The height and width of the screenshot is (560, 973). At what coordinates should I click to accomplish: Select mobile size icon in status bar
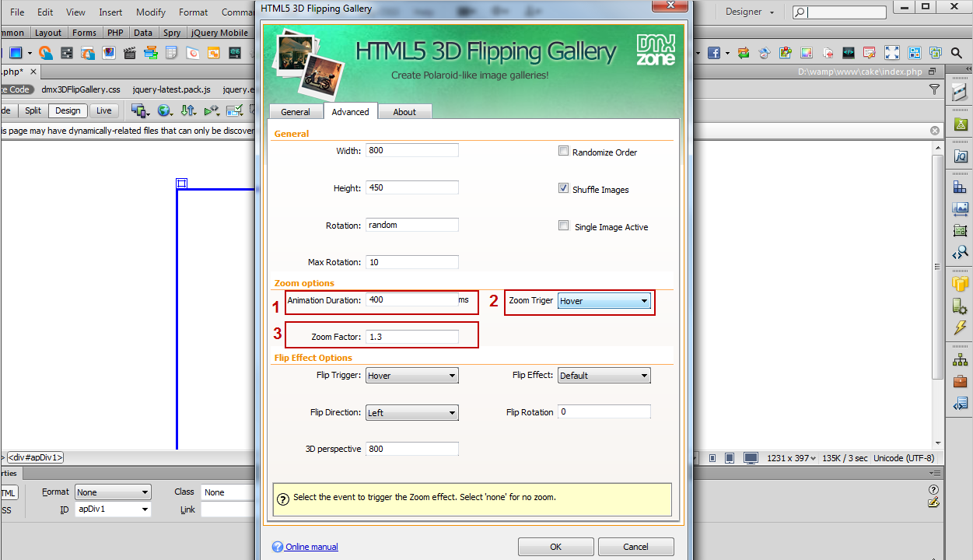click(712, 458)
